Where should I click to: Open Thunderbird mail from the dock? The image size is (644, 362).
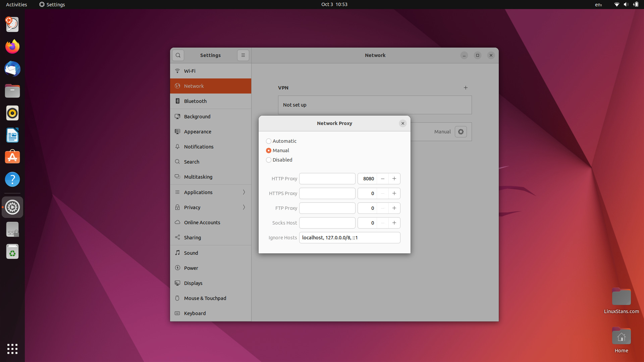click(x=12, y=69)
